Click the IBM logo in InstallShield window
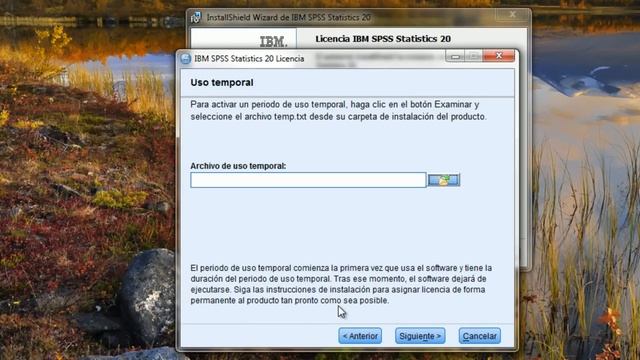 tap(273, 41)
